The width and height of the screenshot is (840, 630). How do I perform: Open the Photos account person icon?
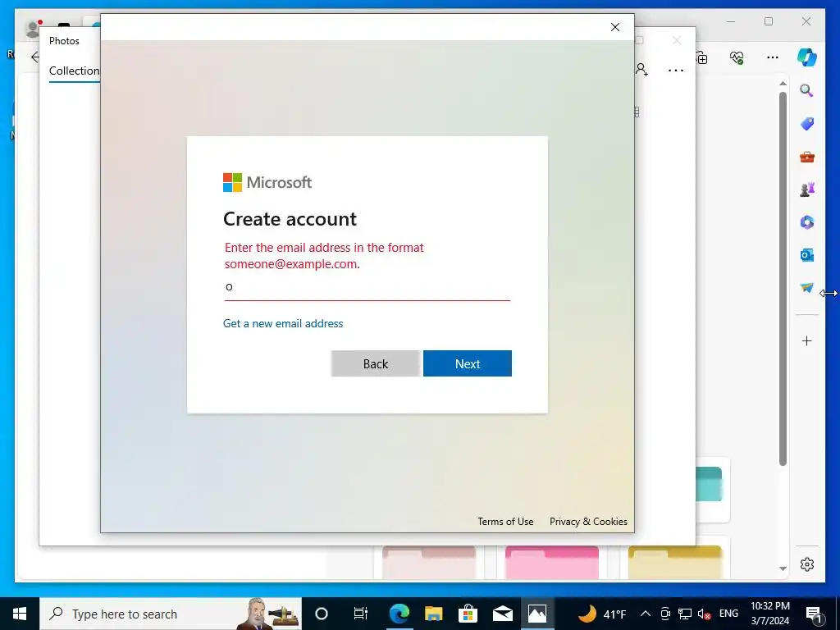click(x=641, y=70)
